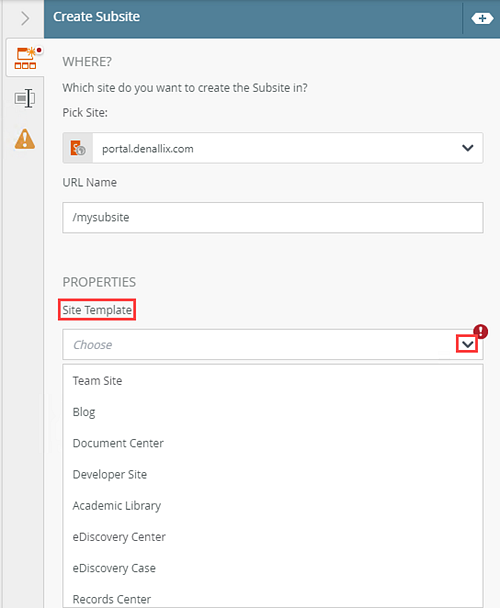
Task: Collapse the Site Template dropdown arrow
Action: [467, 344]
